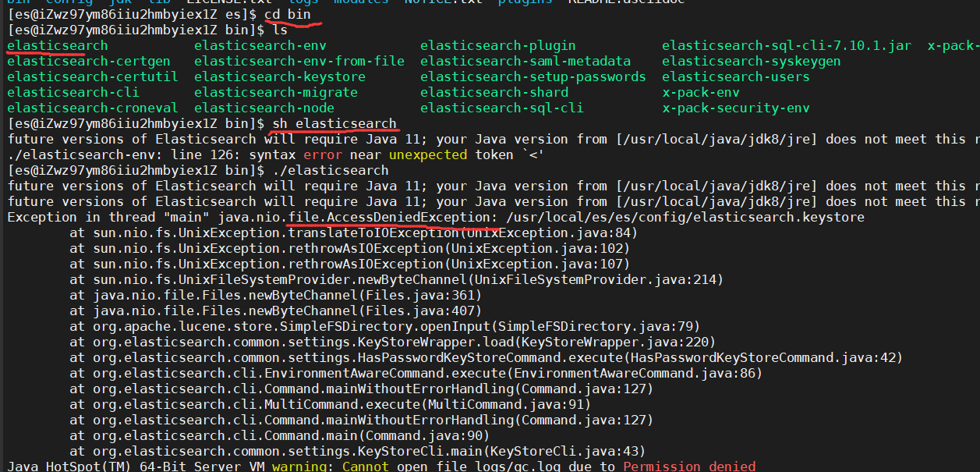
Task: Click EnvironmentAwareCommand.execute stack line
Action: (416, 373)
